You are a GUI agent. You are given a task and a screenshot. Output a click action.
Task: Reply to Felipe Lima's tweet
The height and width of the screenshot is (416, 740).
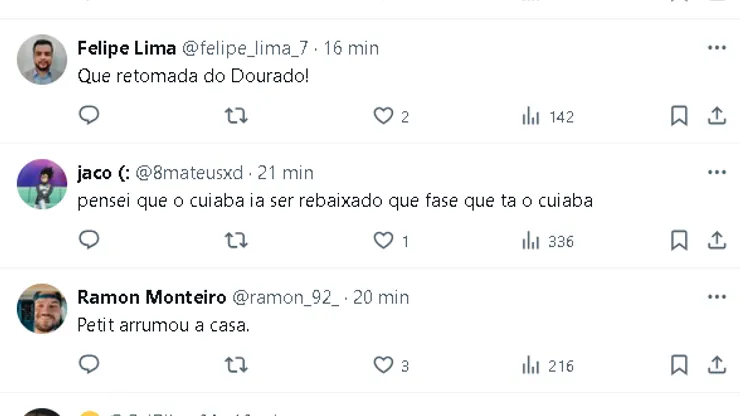click(x=89, y=116)
